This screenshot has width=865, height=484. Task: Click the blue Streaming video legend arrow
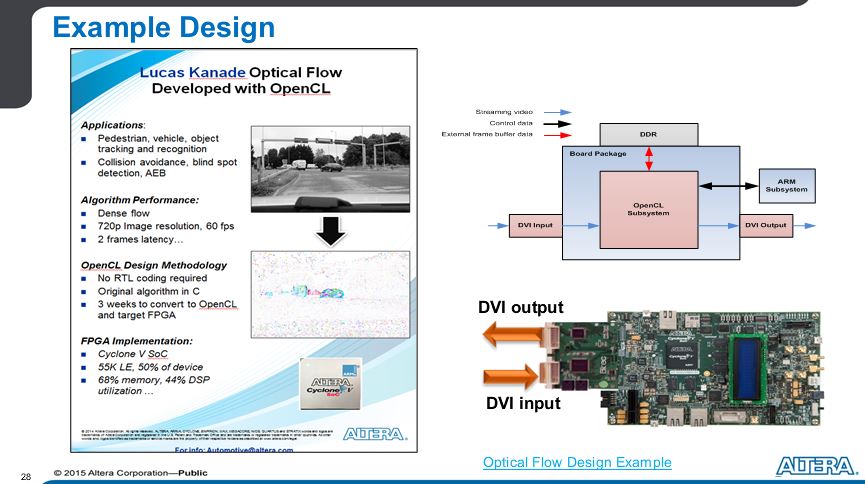(x=557, y=112)
